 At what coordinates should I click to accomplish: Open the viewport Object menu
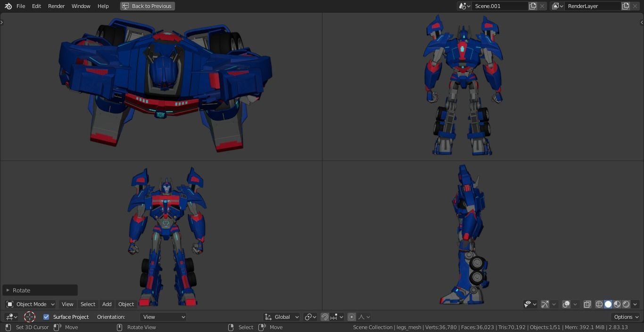click(126, 304)
